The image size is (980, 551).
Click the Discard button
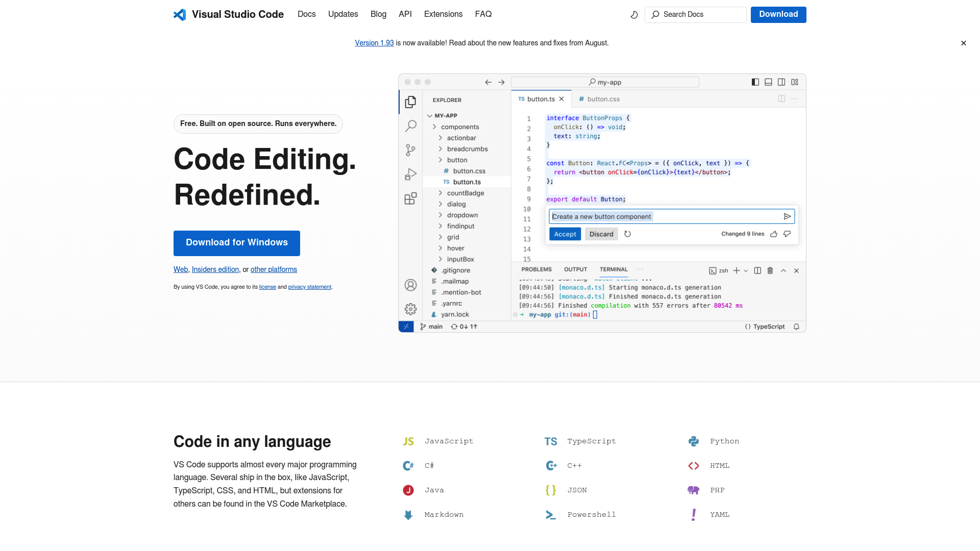click(601, 234)
